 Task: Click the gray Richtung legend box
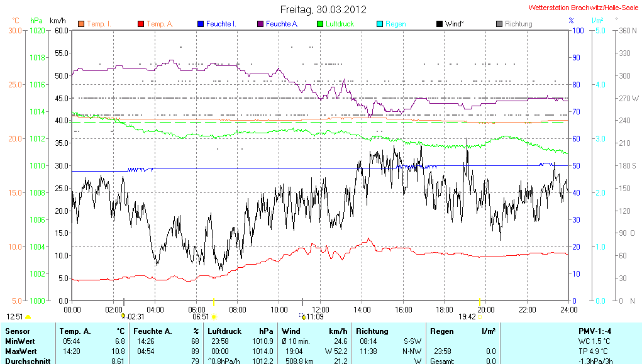click(x=499, y=24)
